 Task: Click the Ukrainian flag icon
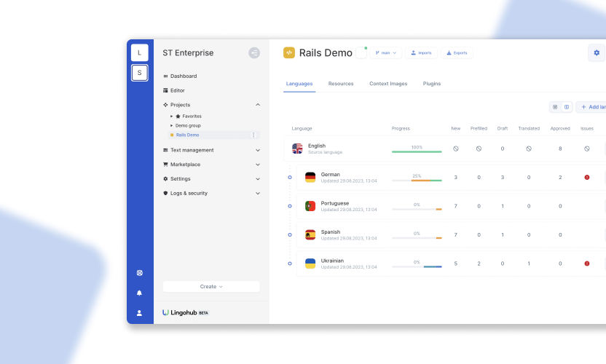coord(310,264)
